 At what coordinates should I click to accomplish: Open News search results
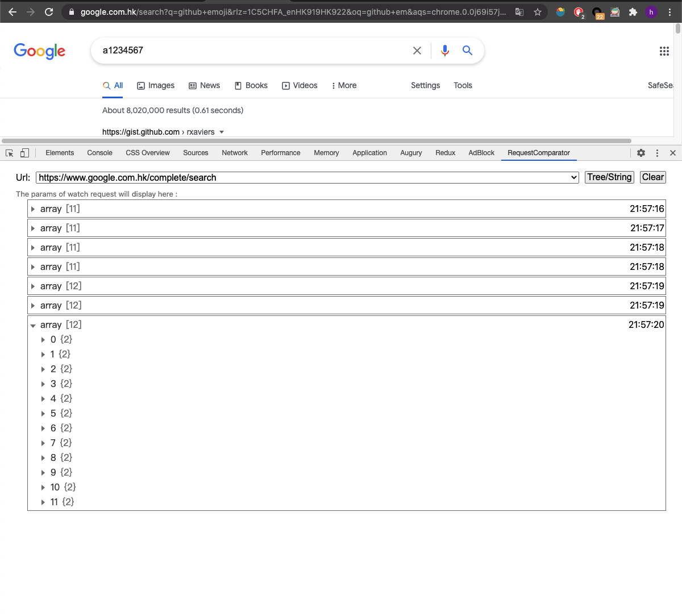tap(204, 85)
